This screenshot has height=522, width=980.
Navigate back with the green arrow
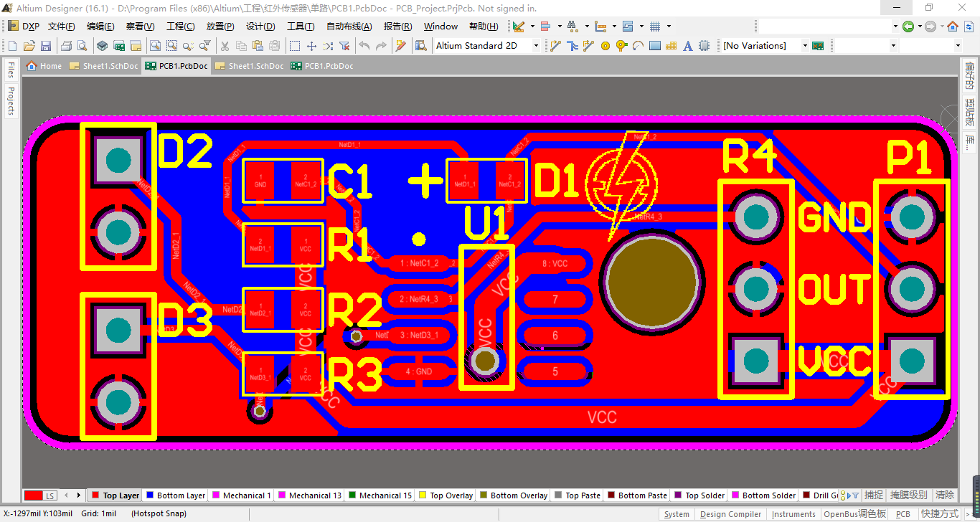(x=908, y=27)
